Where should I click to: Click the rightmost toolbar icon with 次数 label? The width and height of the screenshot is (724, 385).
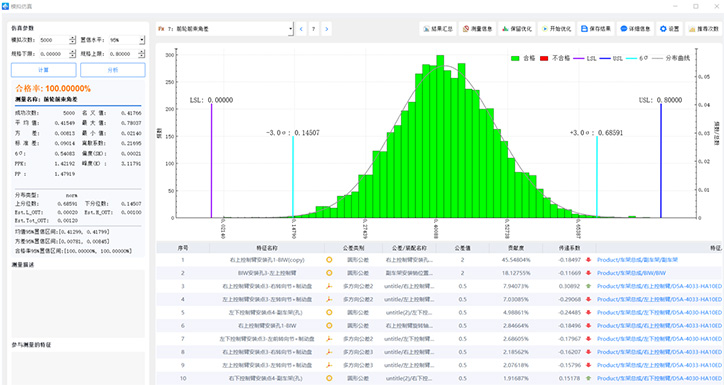703,29
